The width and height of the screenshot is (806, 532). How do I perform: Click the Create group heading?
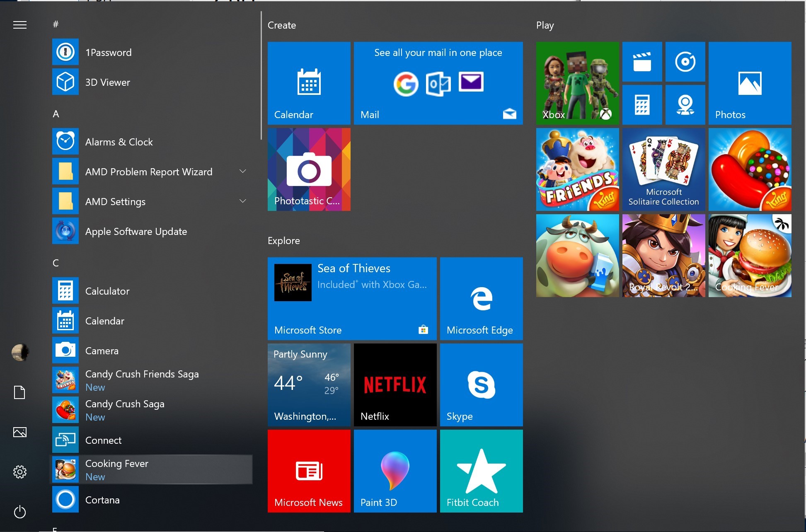point(282,25)
